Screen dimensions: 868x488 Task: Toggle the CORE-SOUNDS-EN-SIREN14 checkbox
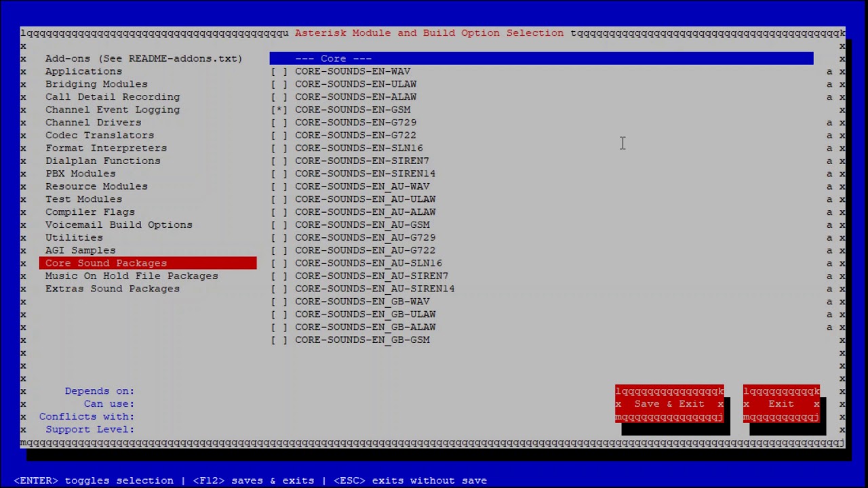(279, 174)
